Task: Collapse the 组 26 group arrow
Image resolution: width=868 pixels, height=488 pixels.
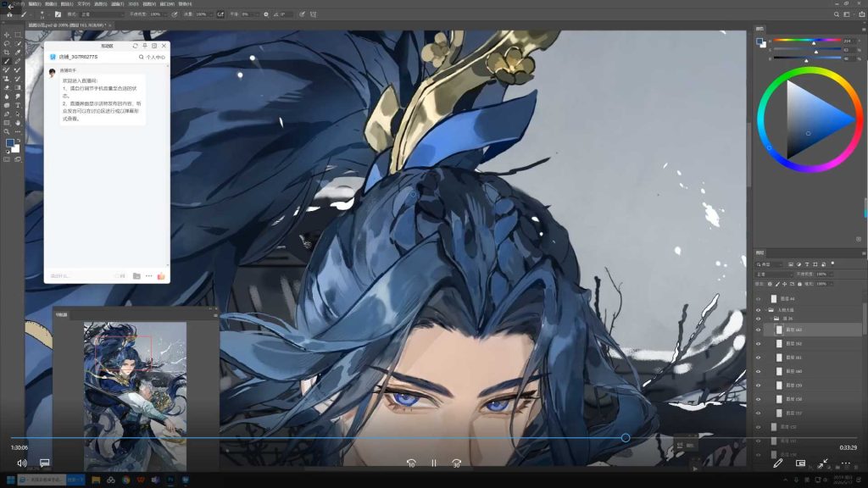Action: 770,319
